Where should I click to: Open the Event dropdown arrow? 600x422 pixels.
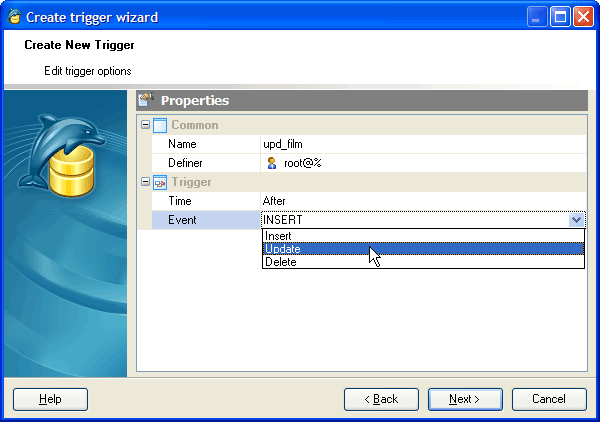coord(576,220)
